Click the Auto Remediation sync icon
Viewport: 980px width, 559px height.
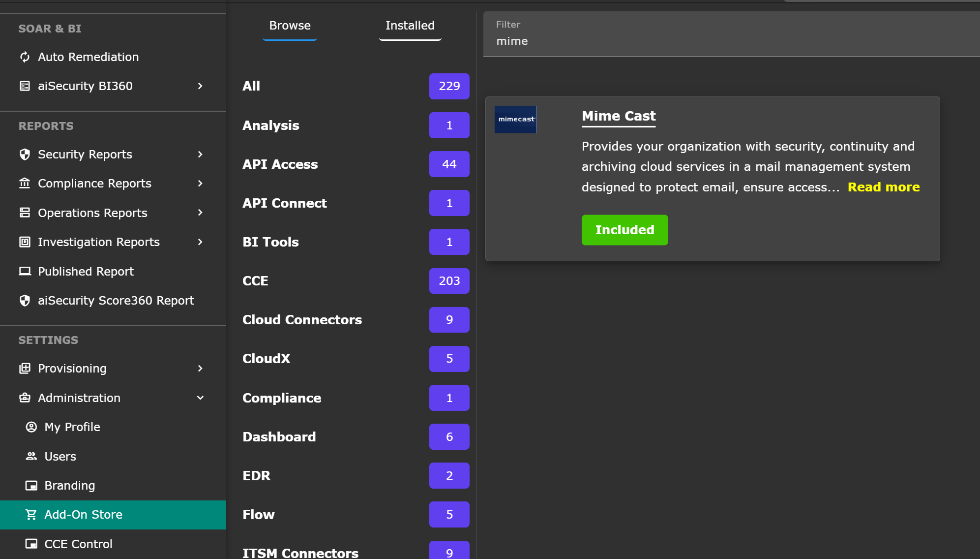[25, 57]
